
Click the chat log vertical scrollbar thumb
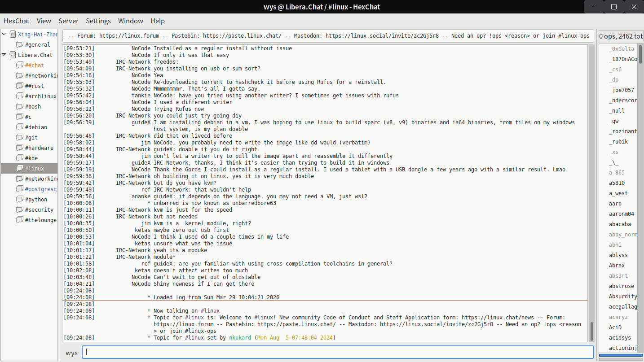(x=591, y=331)
